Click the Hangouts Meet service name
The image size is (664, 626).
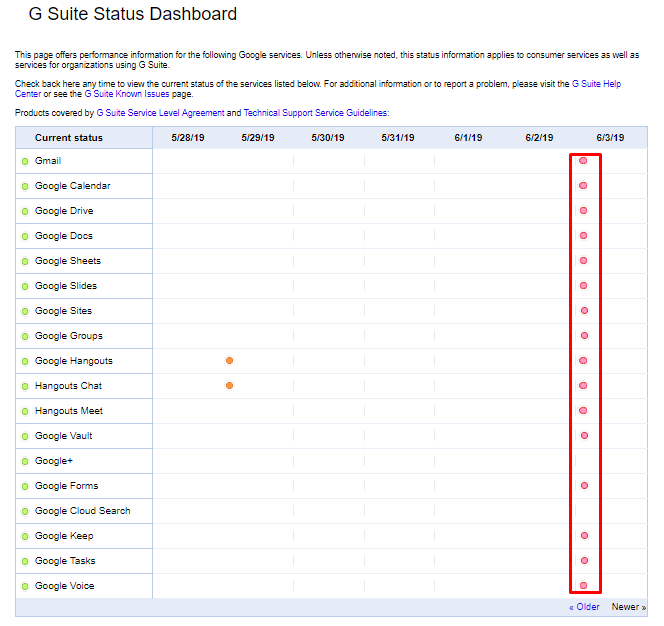tap(69, 411)
